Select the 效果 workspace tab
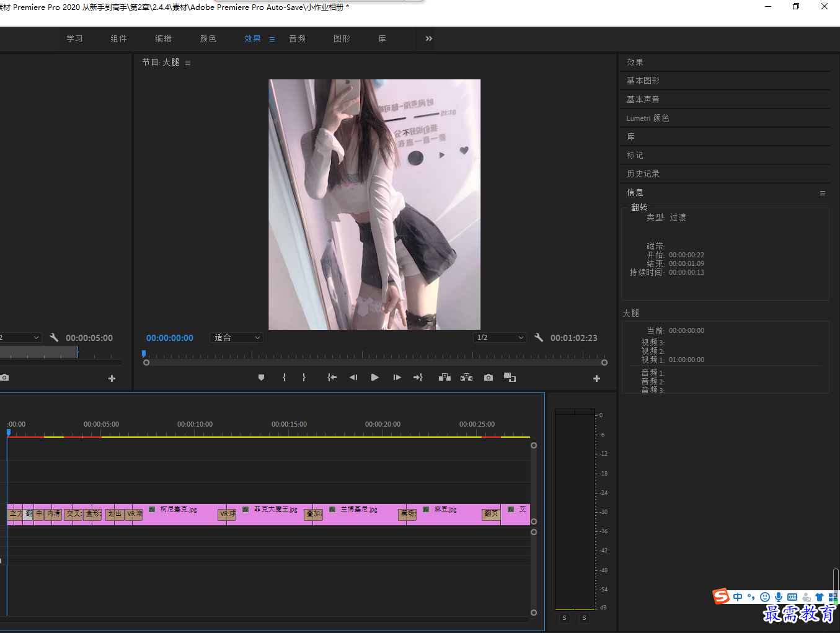The image size is (840, 633). coord(252,38)
